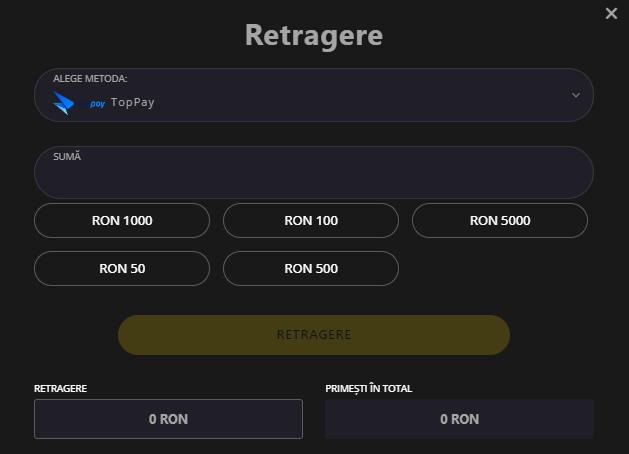Click the Alege Metoda label
629x454 pixels.
(x=90, y=79)
